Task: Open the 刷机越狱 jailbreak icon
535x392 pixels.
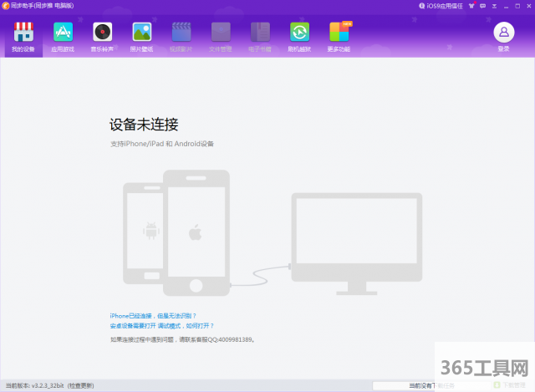Action: pyautogui.click(x=299, y=37)
